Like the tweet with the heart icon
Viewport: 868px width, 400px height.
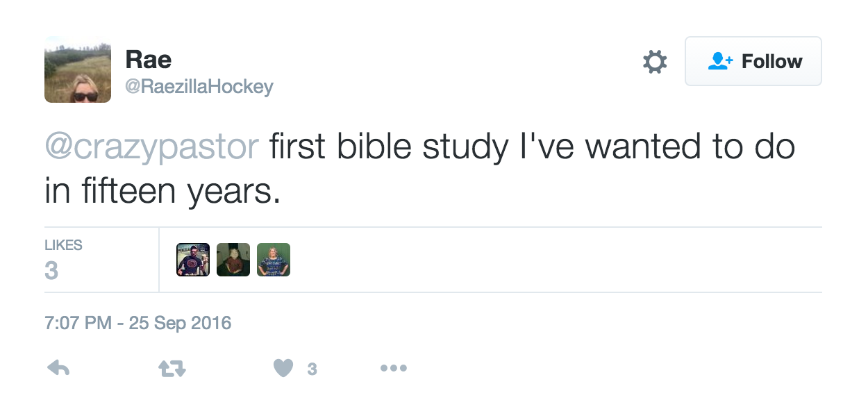pyautogui.click(x=283, y=368)
